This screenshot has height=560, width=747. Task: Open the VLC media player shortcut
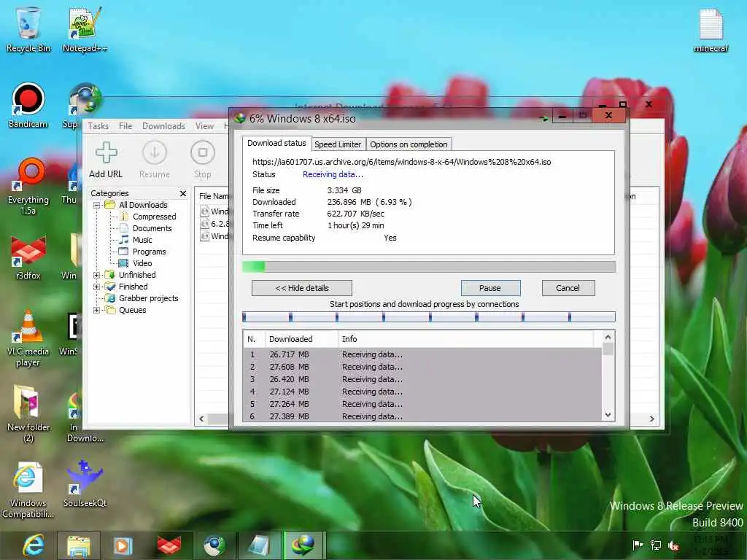28,338
